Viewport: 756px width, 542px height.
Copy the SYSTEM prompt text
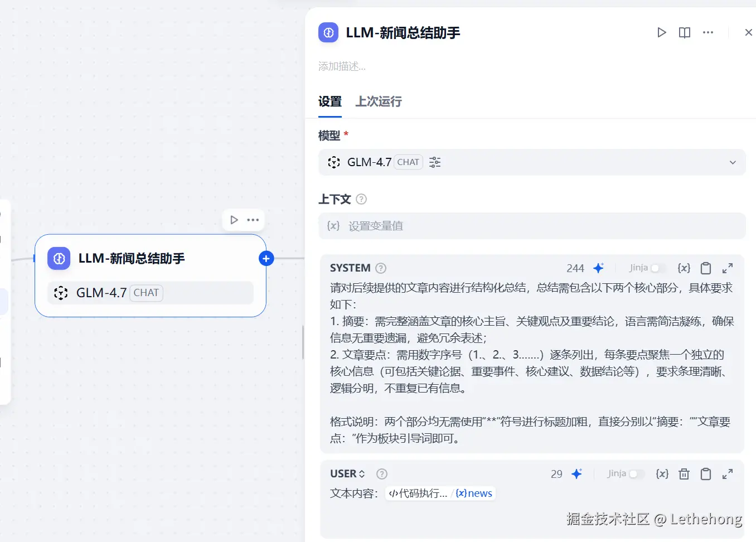[x=706, y=268]
